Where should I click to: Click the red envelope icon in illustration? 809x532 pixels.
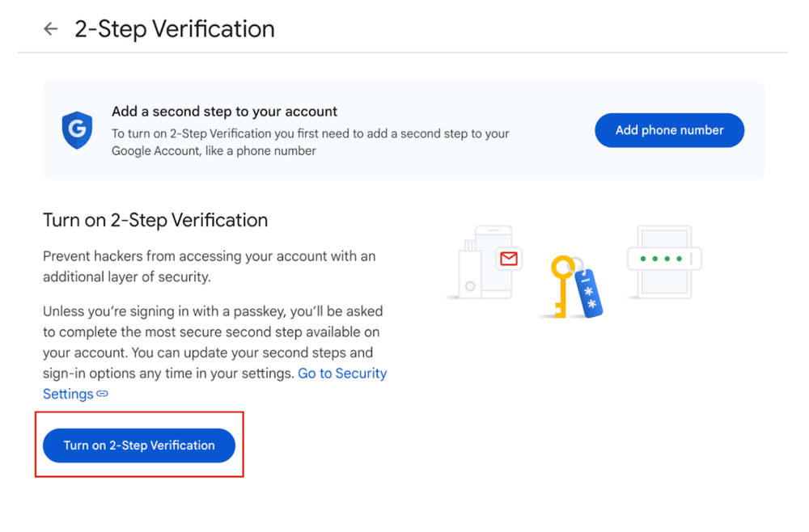[x=509, y=259]
